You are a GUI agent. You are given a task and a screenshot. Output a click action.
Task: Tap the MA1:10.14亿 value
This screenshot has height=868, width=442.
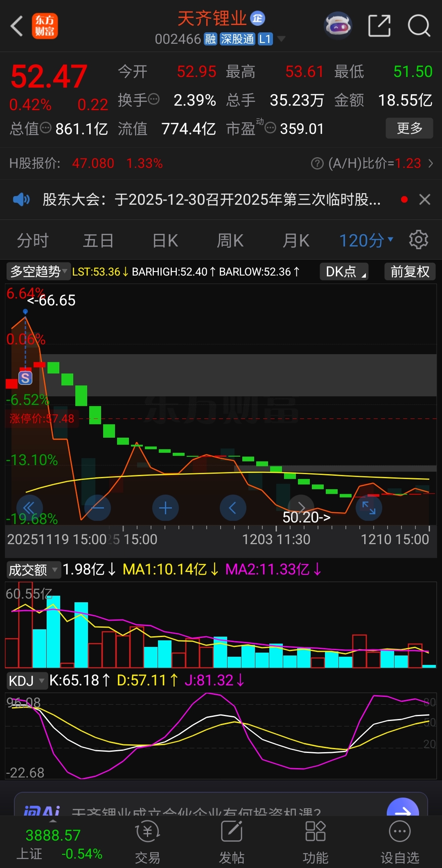171,570
